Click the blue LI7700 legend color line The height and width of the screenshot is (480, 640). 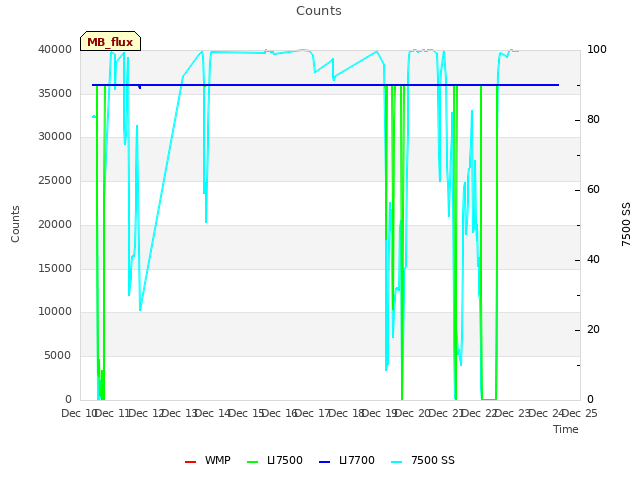pos(324,462)
